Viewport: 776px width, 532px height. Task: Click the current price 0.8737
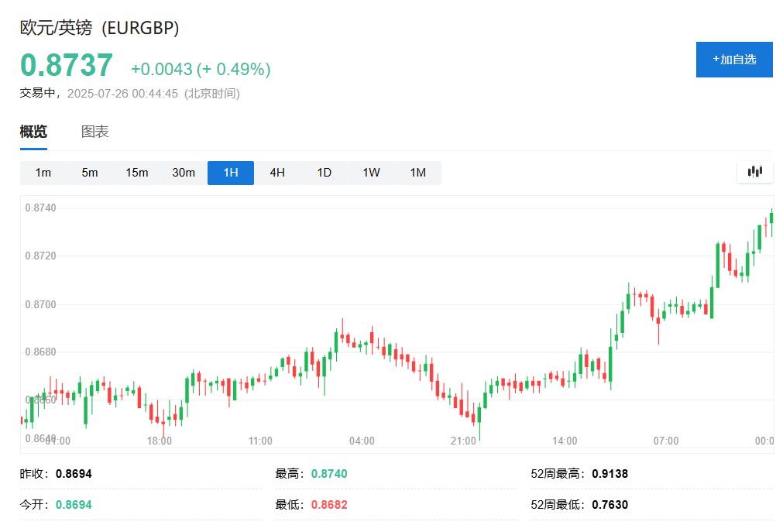[67, 65]
